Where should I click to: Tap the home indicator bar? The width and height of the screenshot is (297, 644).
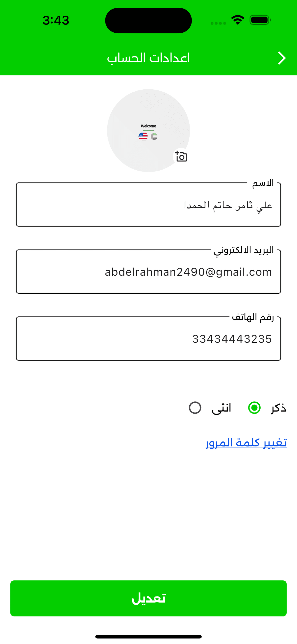[148, 637]
